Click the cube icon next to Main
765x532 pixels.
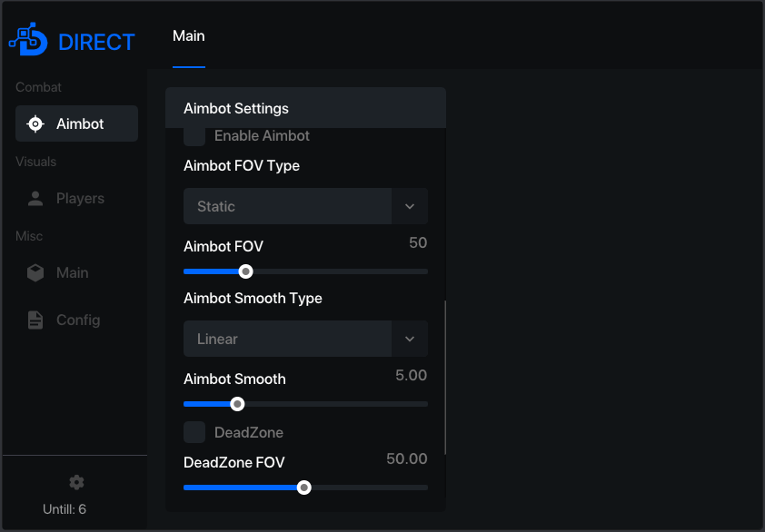click(x=35, y=272)
